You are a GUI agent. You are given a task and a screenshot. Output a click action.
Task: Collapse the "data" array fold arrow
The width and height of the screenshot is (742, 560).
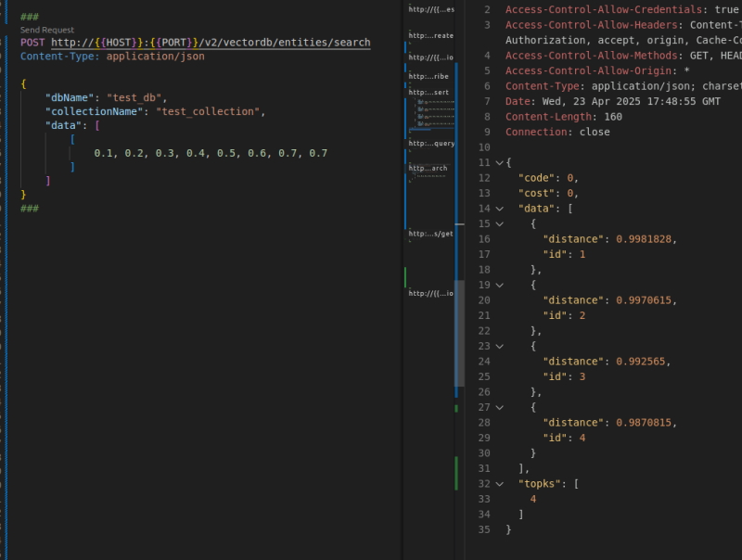[499, 209]
